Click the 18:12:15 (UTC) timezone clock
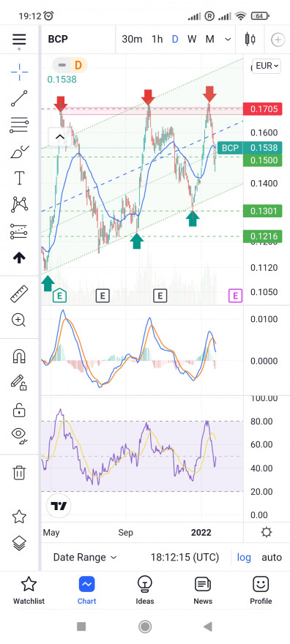 click(x=185, y=558)
